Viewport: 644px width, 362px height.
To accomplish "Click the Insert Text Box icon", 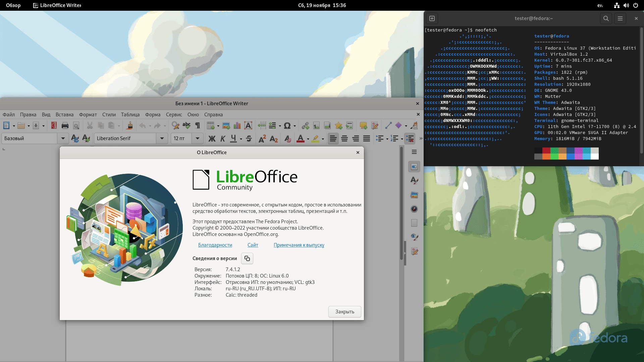I will 248,126.
